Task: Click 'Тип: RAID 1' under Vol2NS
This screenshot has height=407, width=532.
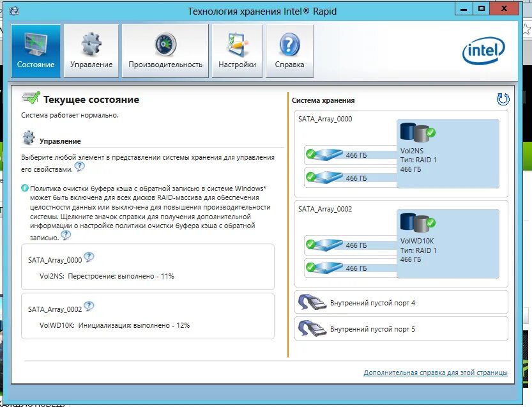Action: [418, 160]
